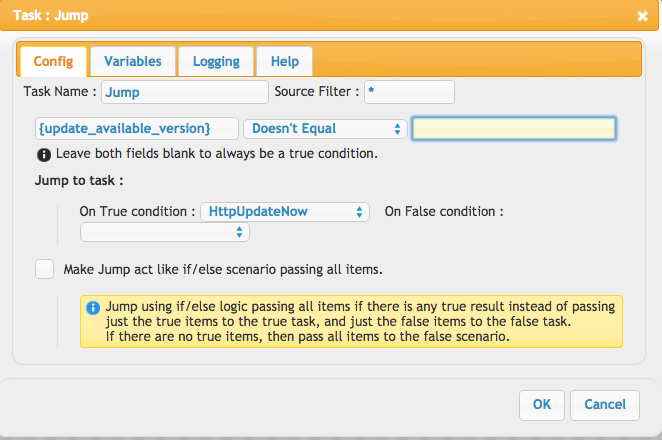
Task: Click the Source Filter input field
Action: click(410, 92)
